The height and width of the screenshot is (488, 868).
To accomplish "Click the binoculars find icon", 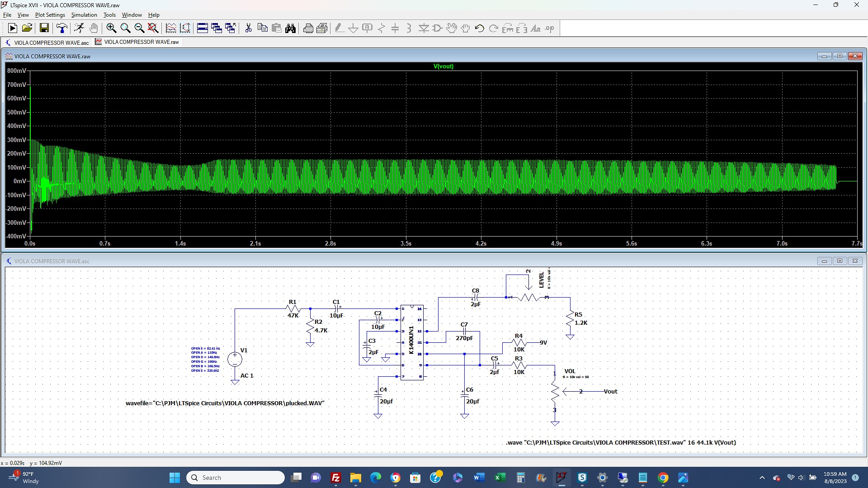I will point(291,28).
